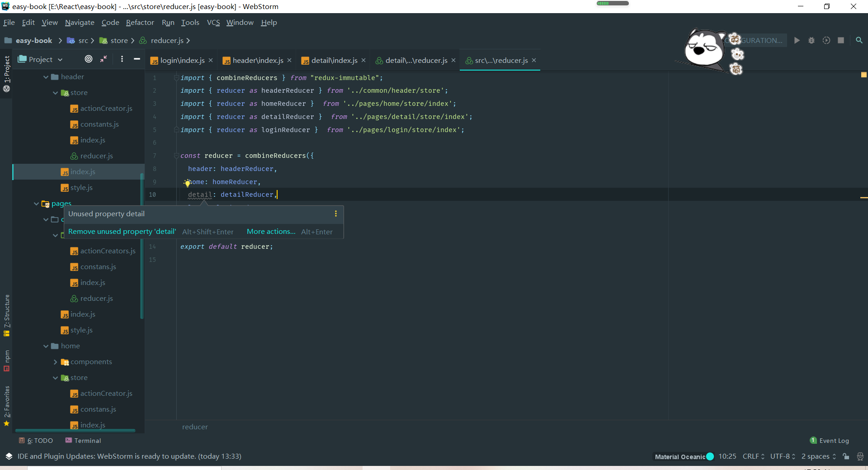Click Remove unused property 'detail' link
This screenshot has width=868, height=470.
(x=122, y=232)
